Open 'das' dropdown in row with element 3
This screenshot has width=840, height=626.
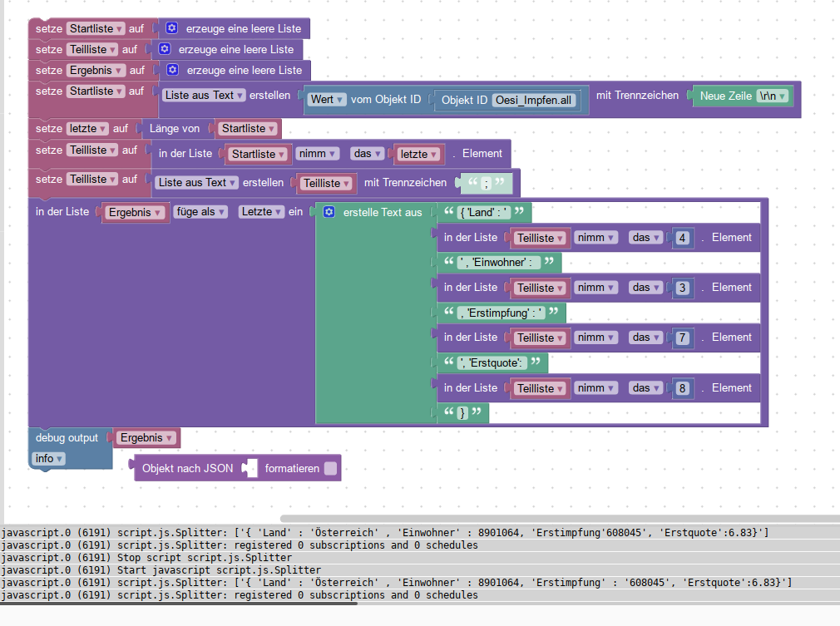pos(645,288)
